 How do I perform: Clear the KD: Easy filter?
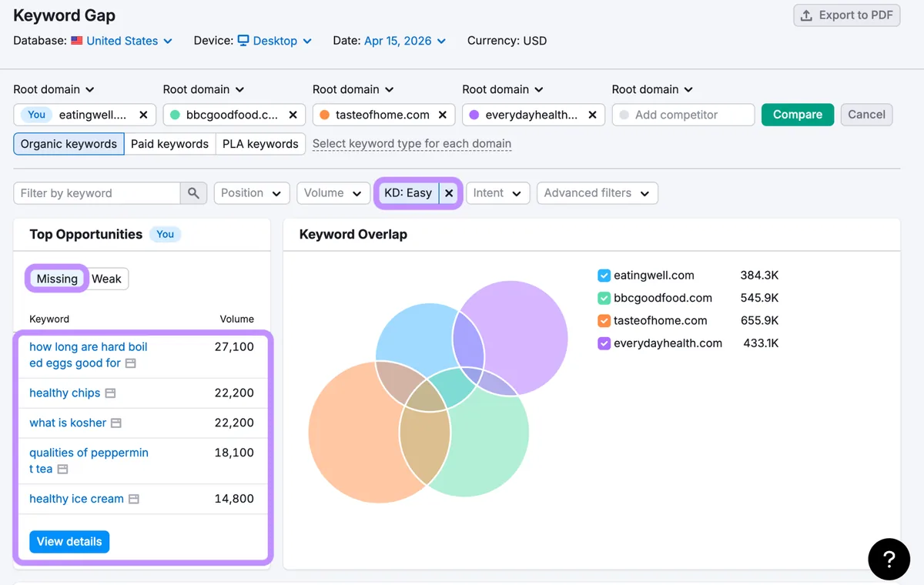[449, 193]
